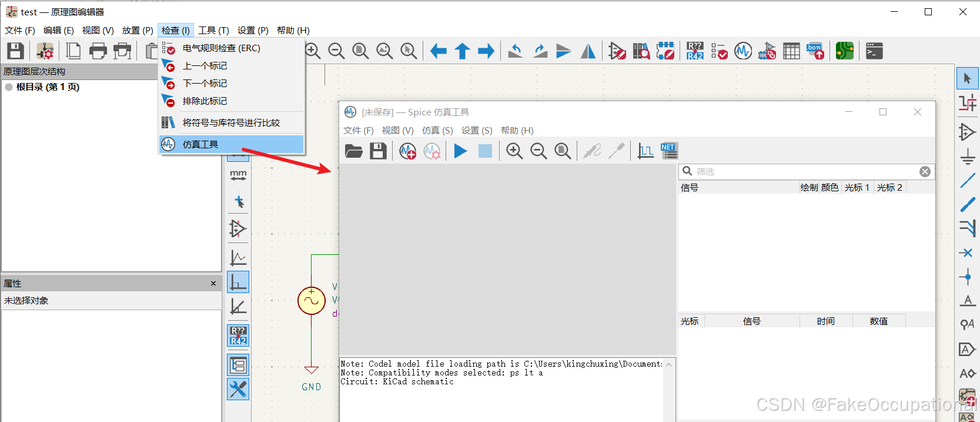Click the save schematic icon in main toolbar
This screenshot has width=980, height=422.
coord(15,51)
